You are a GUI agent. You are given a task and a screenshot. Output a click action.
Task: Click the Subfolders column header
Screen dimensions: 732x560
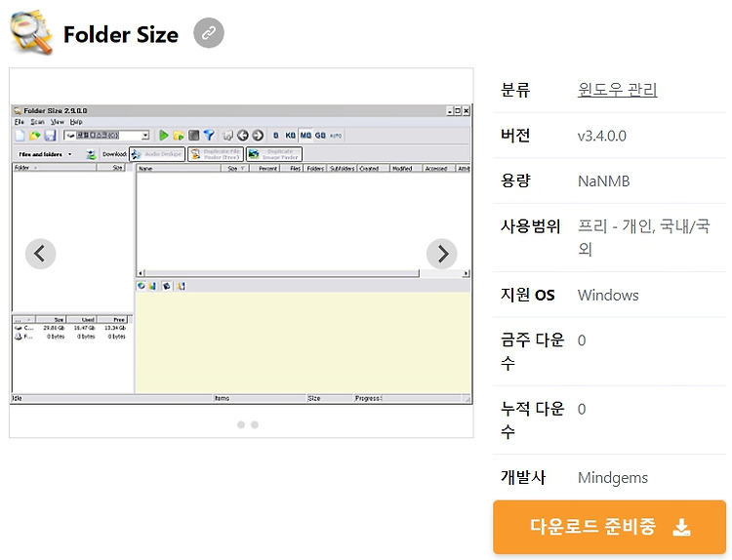click(342, 169)
